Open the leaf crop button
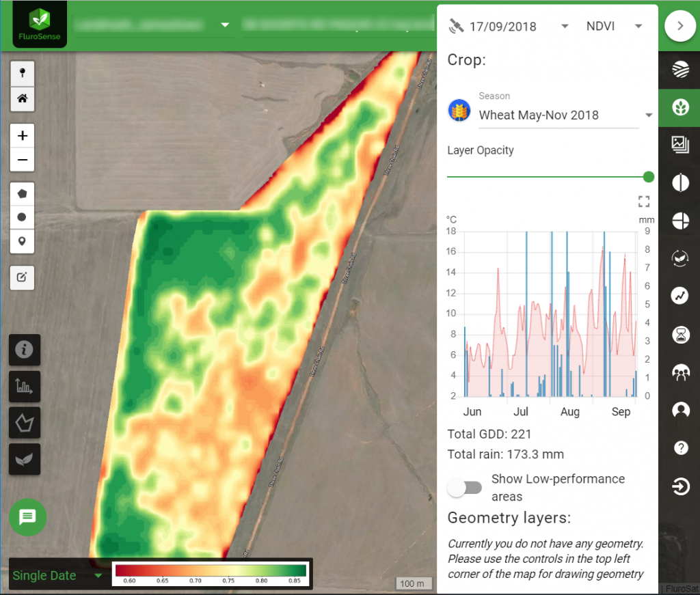This screenshot has width=700, height=595. click(25, 459)
